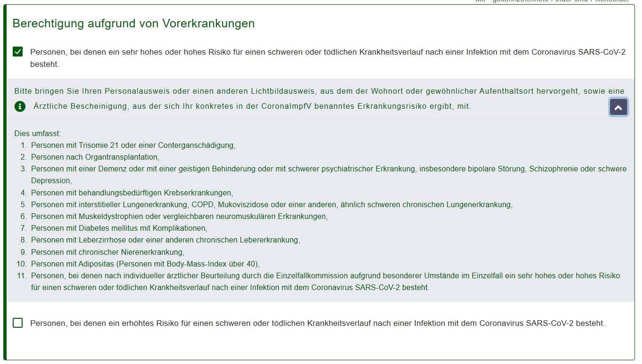Check the 'erhöhtes Risiko' checkbox

18,323
